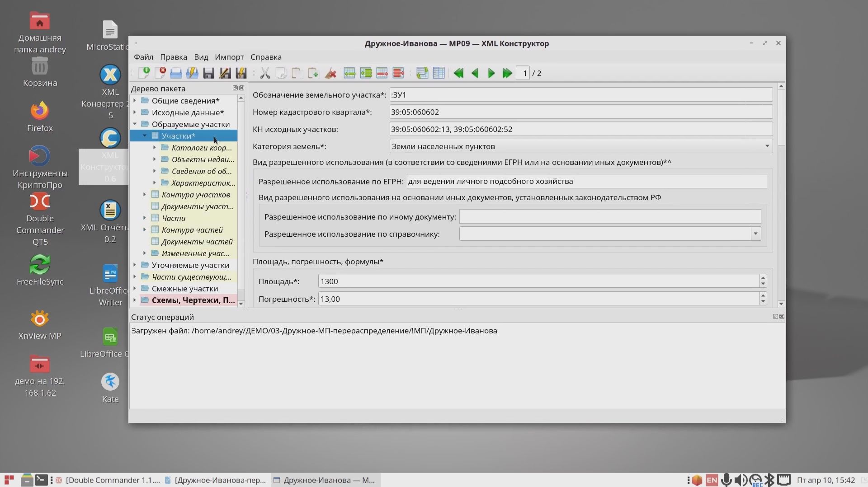Delete a row using the red row icon
This screenshot has width=868, height=487.
[382, 73]
